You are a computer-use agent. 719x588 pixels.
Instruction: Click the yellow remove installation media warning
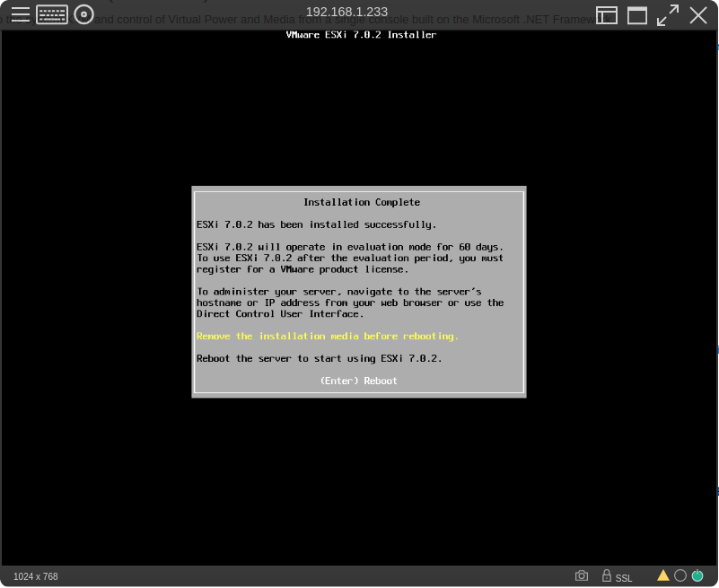pos(328,336)
